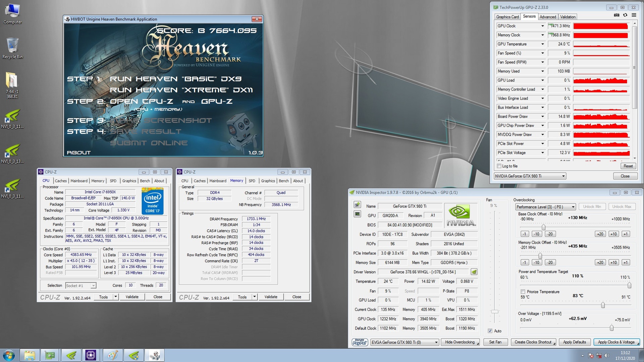Open the NVIDIA GeForce GTX 980 Ti selector
This screenshot has width=644, height=362.
(530, 176)
